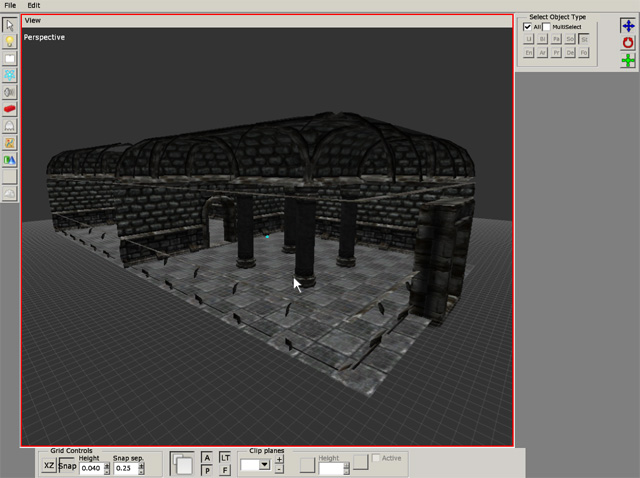The image size is (640, 478).
Task: Activate the green scale tool
Action: (x=628, y=61)
